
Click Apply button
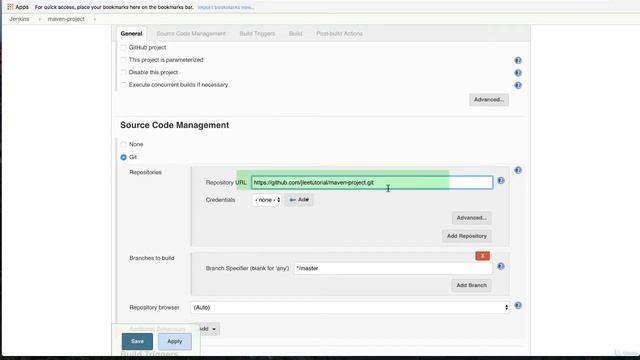pos(175,341)
